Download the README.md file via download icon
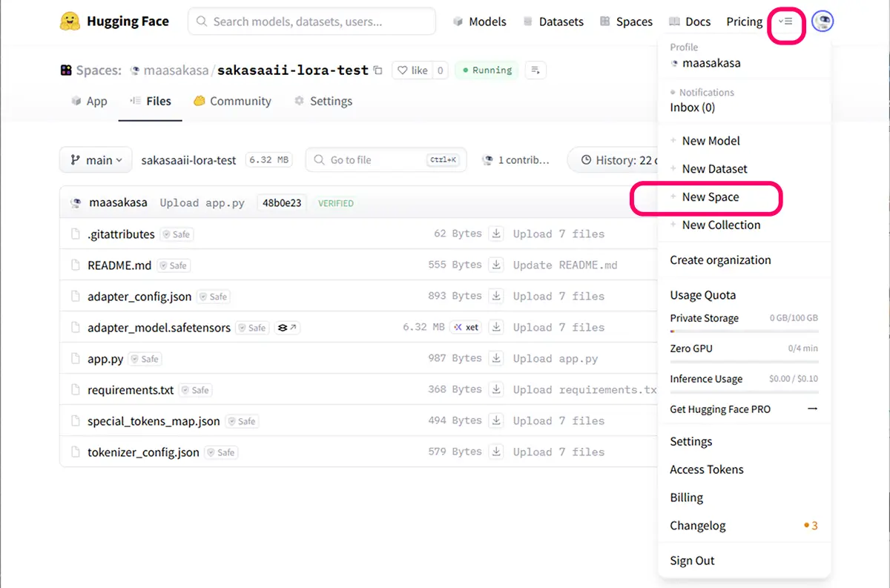Image resolution: width=890 pixels, height=588 pixels. coord(496,265)
